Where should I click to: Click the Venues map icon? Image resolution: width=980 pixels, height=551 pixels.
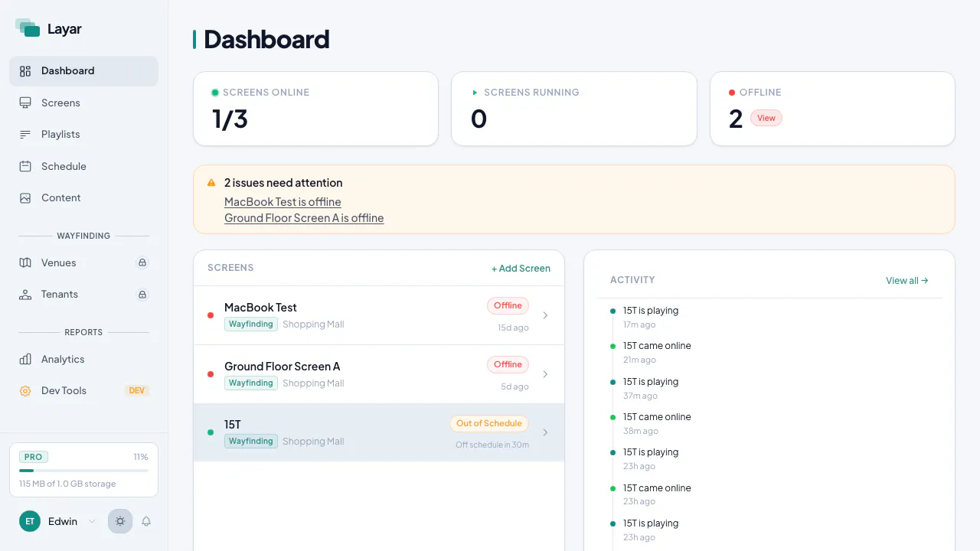coord(25,262)
